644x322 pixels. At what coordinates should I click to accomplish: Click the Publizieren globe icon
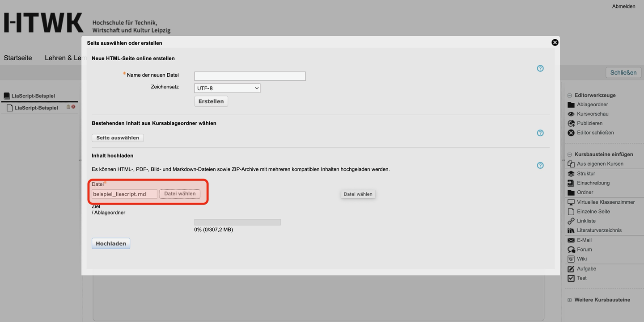coord(571,124)
